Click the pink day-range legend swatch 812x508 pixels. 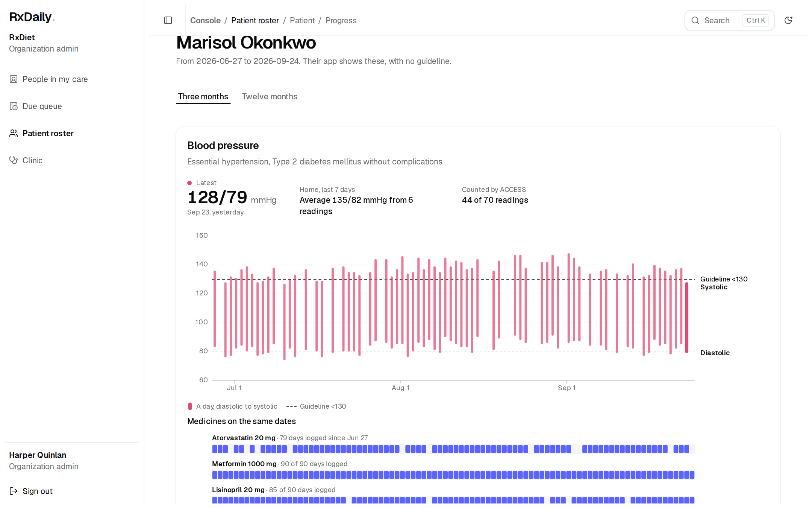click(190, 406)
